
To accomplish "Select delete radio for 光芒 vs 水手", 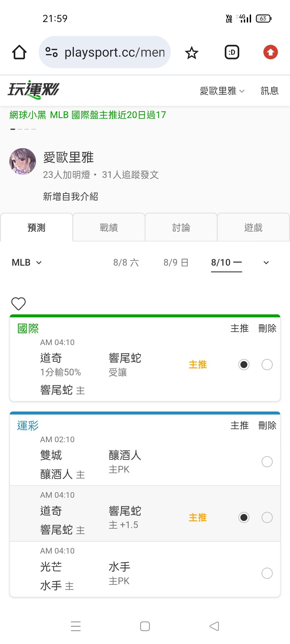I will [x=267, y=573].
